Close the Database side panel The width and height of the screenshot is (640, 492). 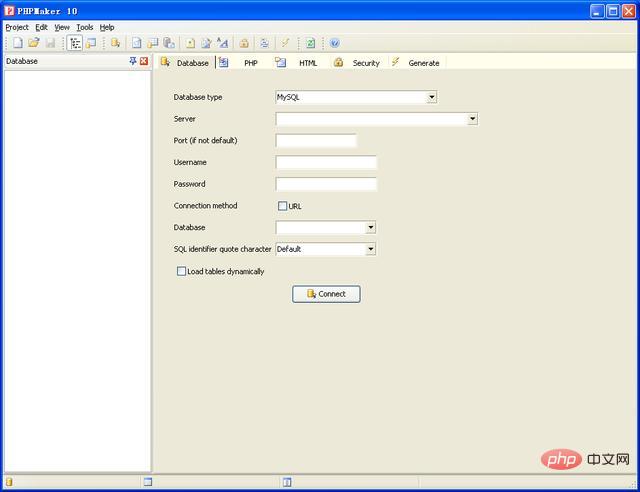coord(144,61)
